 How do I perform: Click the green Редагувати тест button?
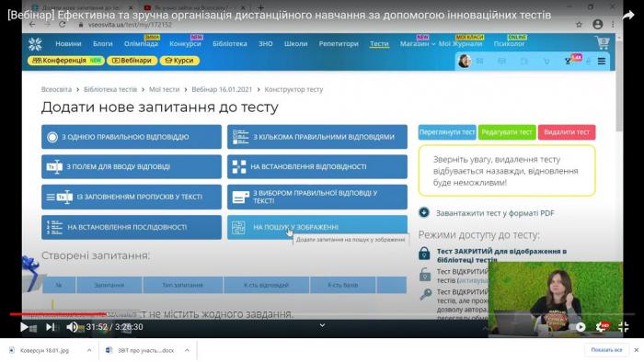point(507,132)
